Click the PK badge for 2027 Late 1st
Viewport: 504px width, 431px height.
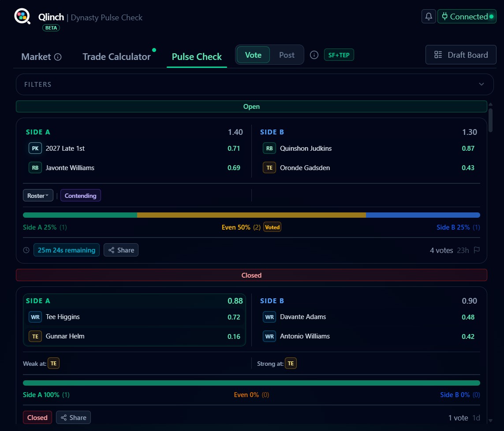point(35,149)
